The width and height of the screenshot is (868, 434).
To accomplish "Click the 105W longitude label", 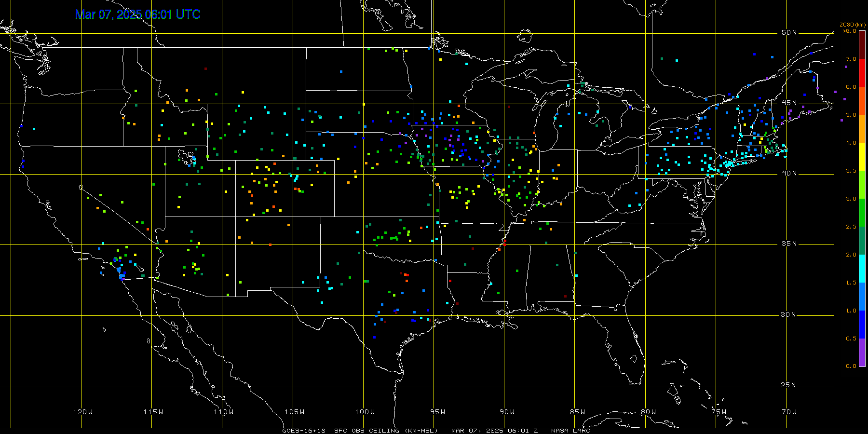I will pos(294,412).
